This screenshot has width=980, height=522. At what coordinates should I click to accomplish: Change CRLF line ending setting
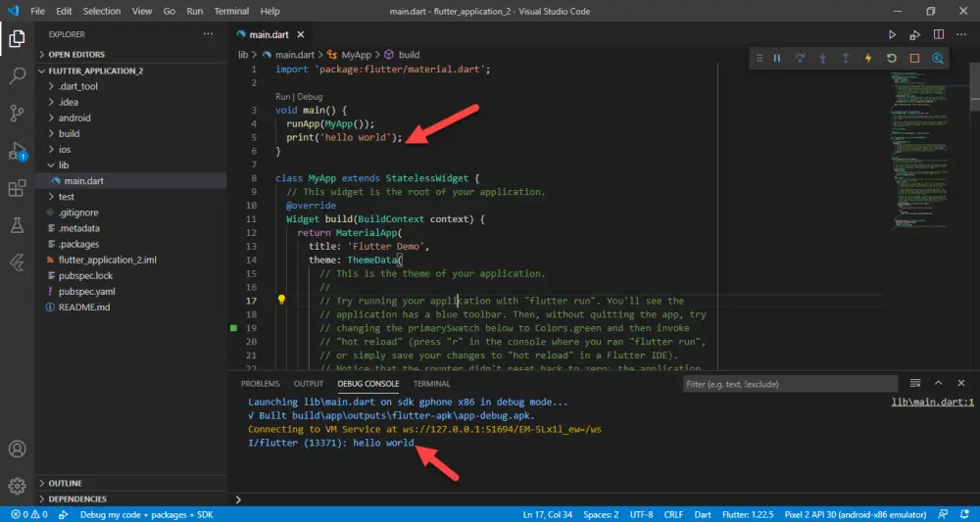click(673, 514)
